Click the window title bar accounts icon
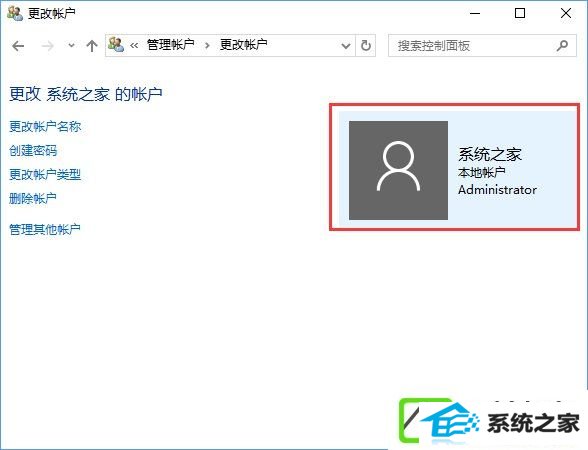588x450 pixels. tap(15, 14)
